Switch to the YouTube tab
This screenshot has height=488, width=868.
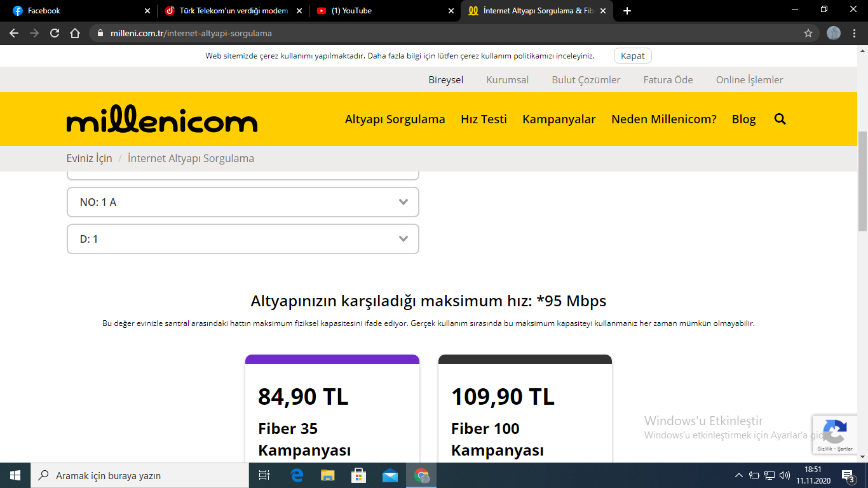point(383,11)
